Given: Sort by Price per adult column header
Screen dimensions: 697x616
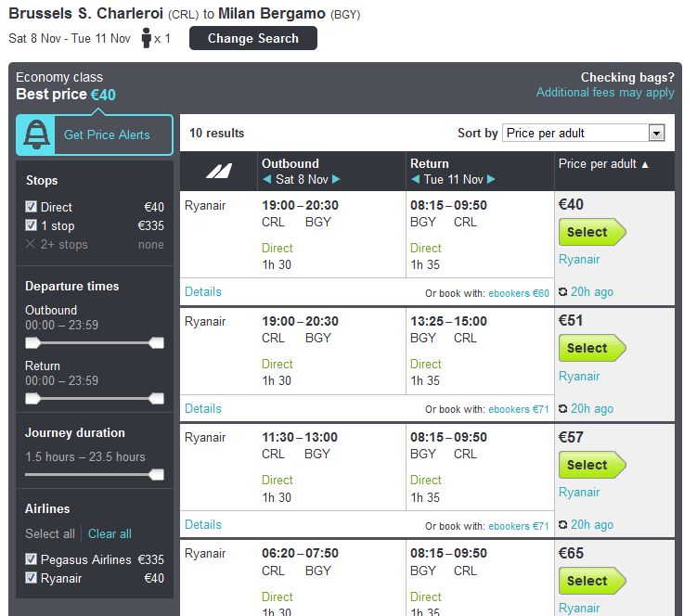Looking at the screenshot, I should [x=603, y=164].
